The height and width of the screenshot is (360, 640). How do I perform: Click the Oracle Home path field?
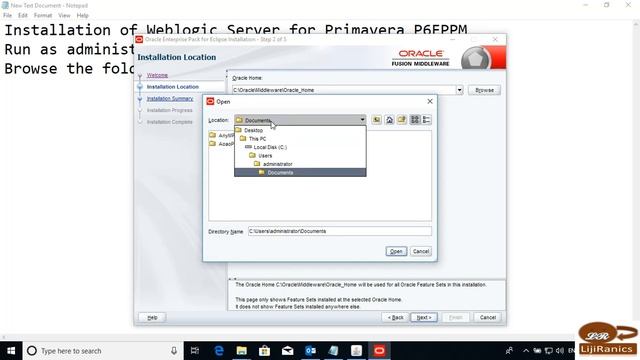[x=344, y=90]
